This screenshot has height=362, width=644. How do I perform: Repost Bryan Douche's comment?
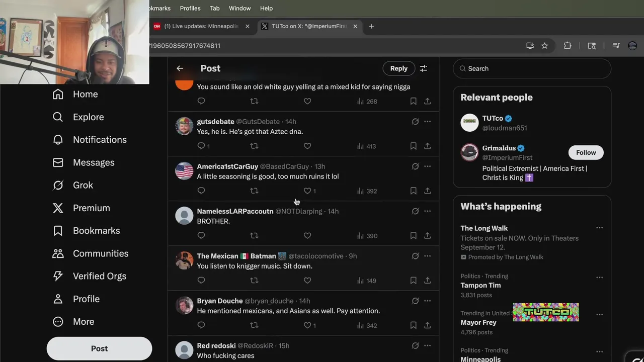pos(254,325)
